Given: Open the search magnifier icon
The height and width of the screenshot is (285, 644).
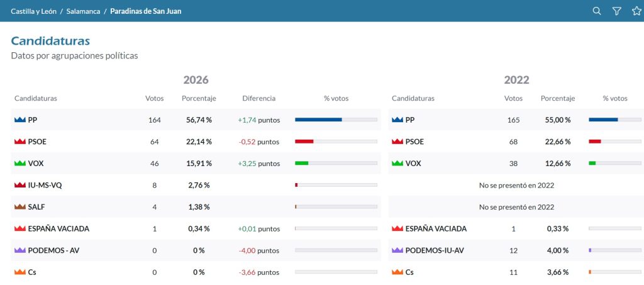Looking at the screenshot, I should (x=597, y=11).
